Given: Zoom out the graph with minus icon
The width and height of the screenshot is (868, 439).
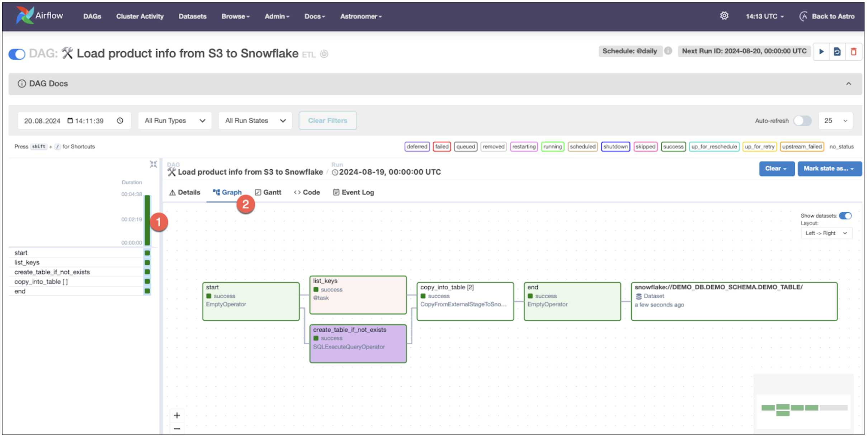Looking at the screenshot, I should 177,429.
